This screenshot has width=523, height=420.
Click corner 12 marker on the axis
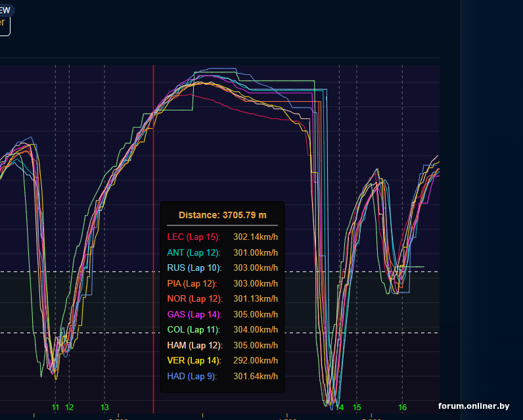click(69, 408)
